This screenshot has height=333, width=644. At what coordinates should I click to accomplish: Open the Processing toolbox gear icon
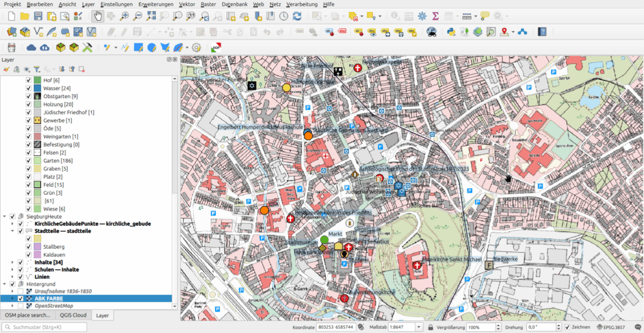421,16
